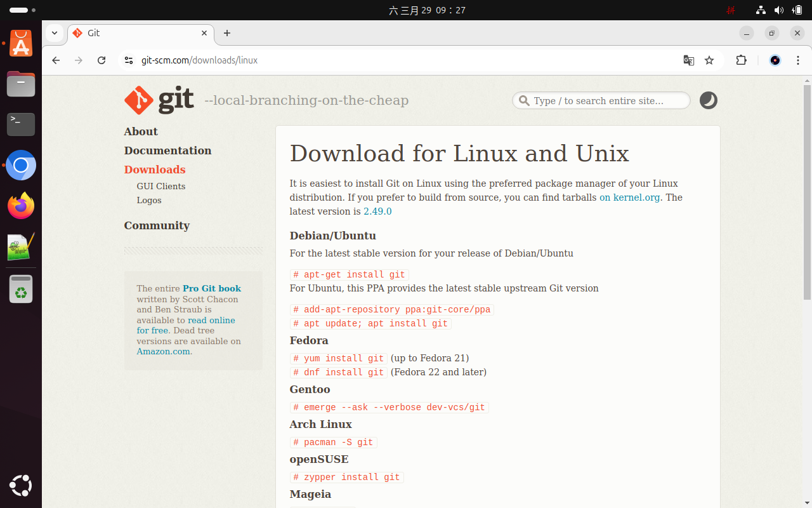Click the Debian/Ubuntu heading

333,236
